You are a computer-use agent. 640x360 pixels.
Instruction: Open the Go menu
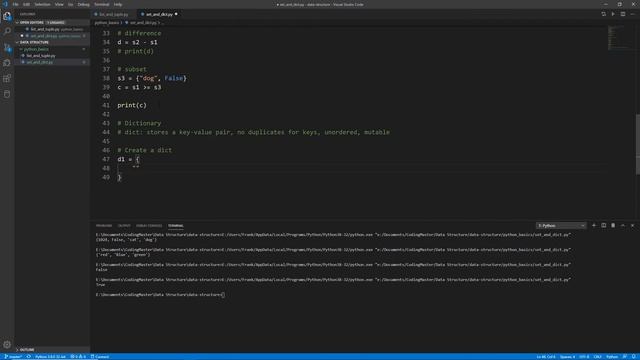[x=71, y=4]
